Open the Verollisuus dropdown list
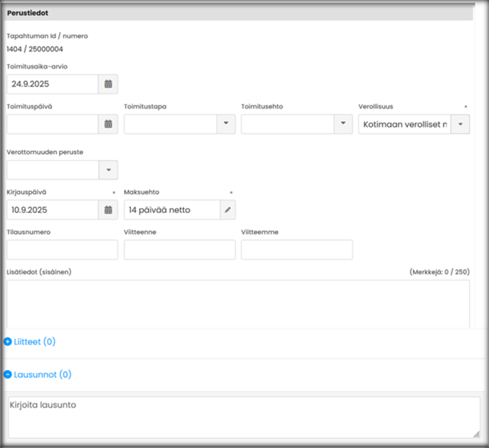 [x=461, y=125]
